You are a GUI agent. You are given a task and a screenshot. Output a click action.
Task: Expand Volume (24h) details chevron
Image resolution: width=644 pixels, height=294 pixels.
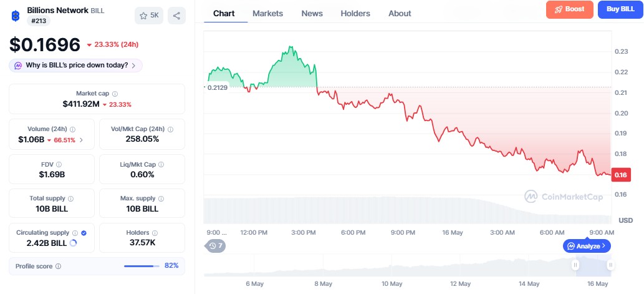click(81, 140)
